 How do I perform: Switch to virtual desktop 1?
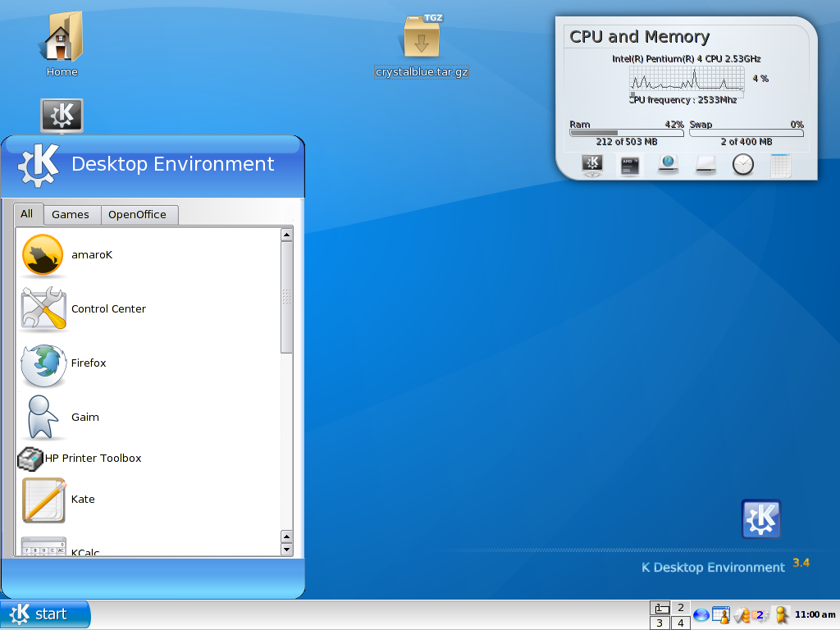(660, 608)
